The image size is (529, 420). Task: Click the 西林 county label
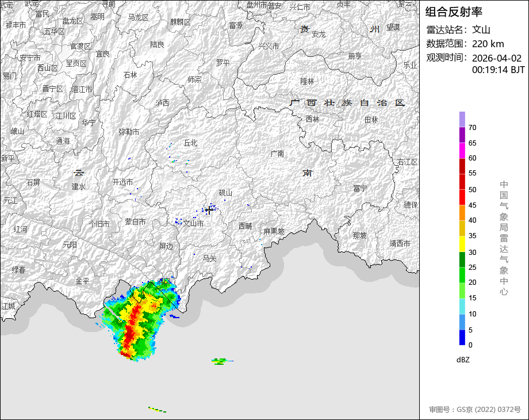(x=313, y=119)
